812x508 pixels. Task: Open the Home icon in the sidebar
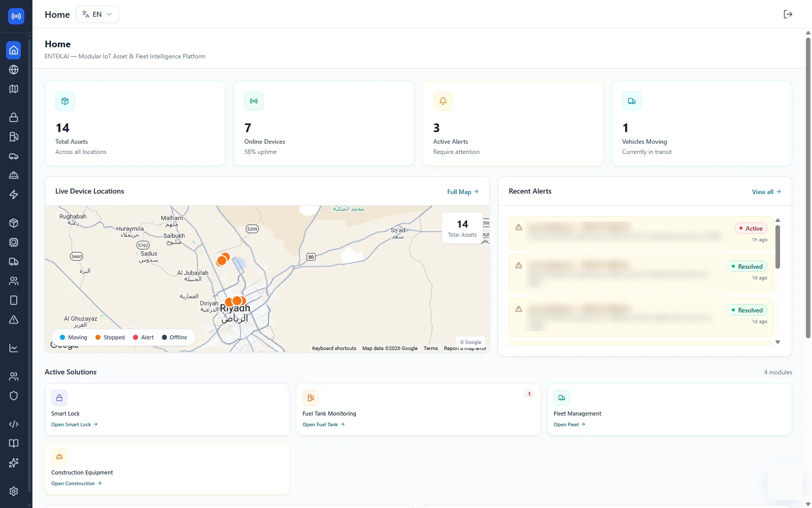(x=14, y=50)
